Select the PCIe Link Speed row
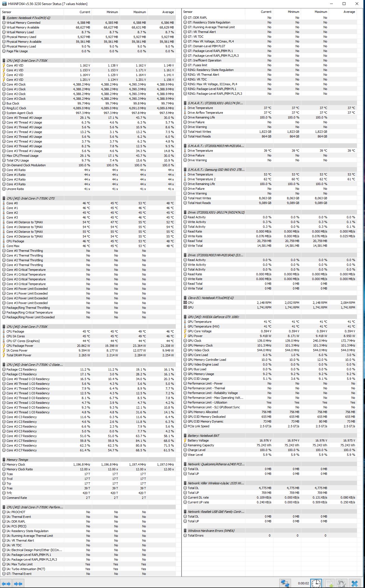This screenshot has height=588, width=365. coord(270,426)
